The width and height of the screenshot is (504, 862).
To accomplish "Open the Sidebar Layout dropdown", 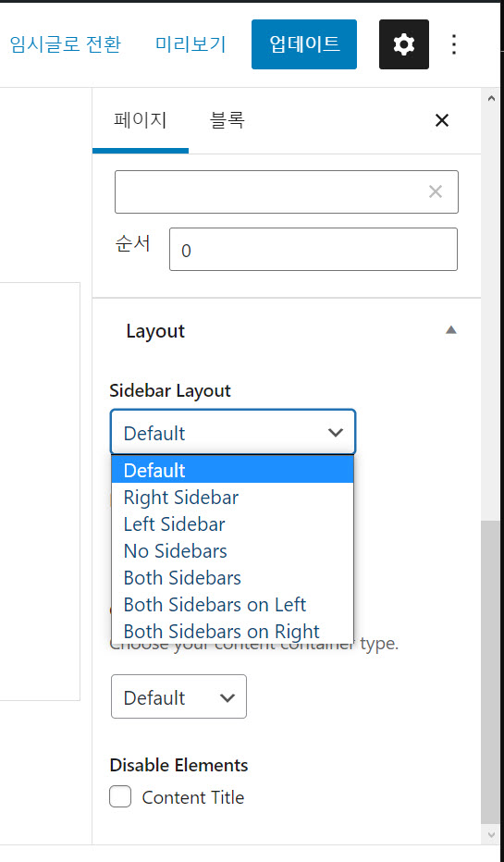I will (x=233, y=433).
